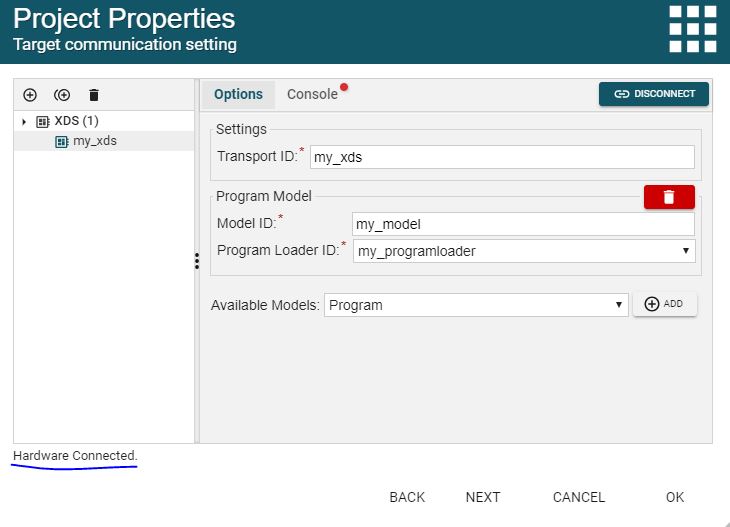Click the XDS group chip icon
This screenshot has height=527, width=730.
(x=42, y=121)
